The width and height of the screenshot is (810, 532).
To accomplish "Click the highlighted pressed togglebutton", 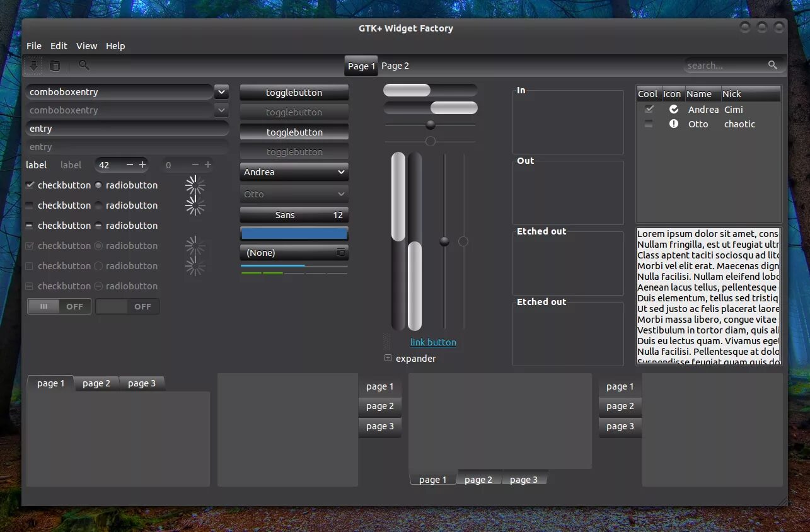I will pos(294,132).
